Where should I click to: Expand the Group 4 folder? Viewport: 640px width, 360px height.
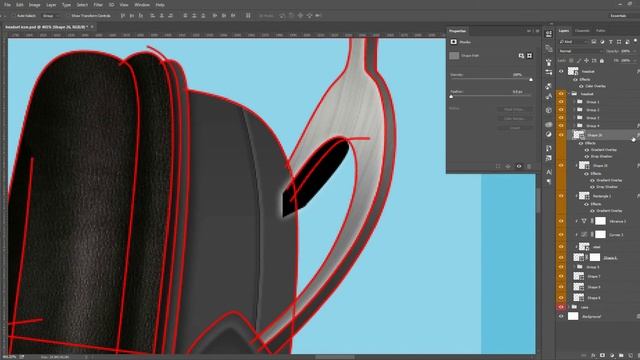tap(574, 126)
